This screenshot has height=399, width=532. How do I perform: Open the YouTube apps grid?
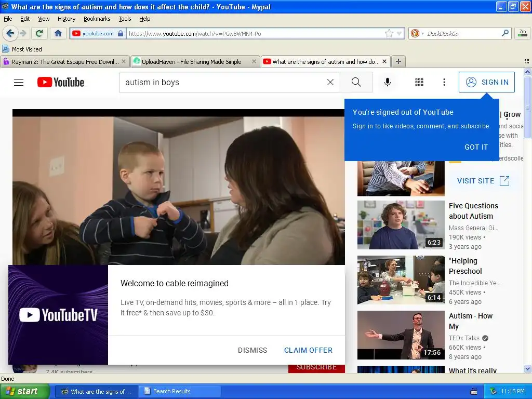[419, 82]
